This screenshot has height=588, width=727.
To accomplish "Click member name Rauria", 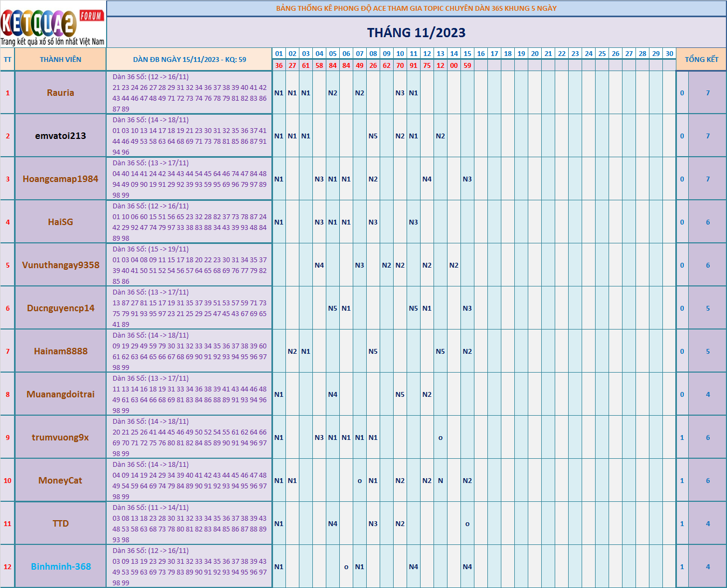I will pos(60,93).
